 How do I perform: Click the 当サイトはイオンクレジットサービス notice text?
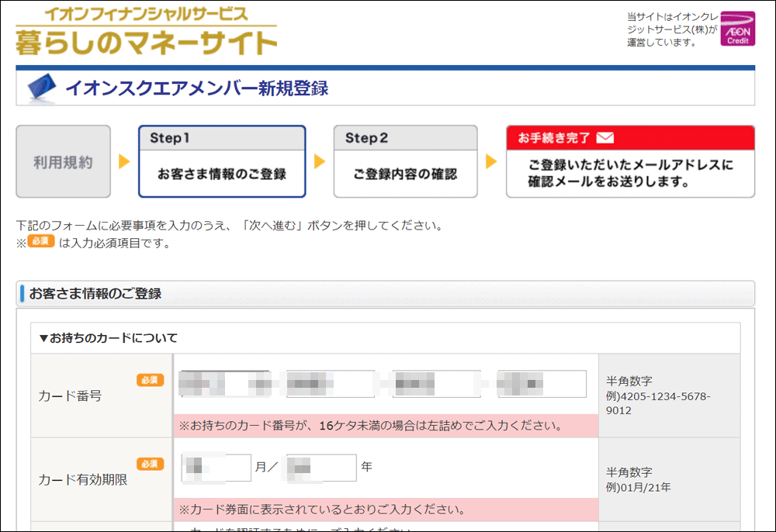click(x=672, y=29)
